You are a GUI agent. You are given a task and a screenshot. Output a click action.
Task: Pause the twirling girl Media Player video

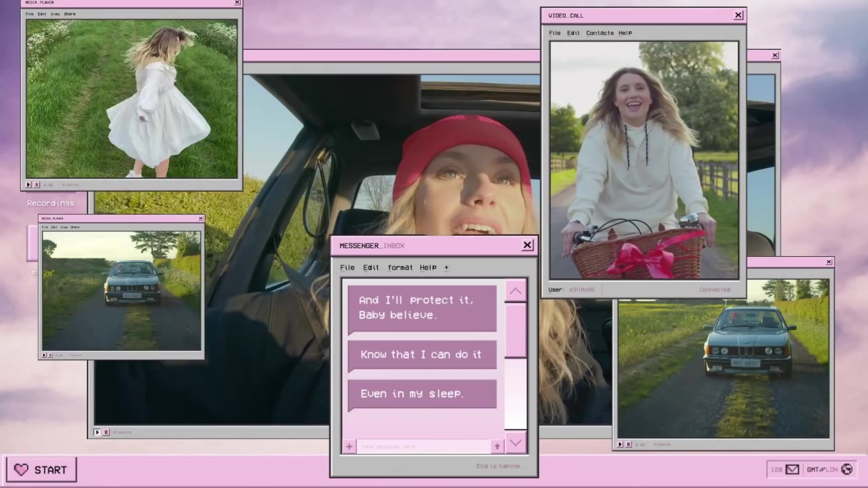pyautogui.click(x=37, y=184)
